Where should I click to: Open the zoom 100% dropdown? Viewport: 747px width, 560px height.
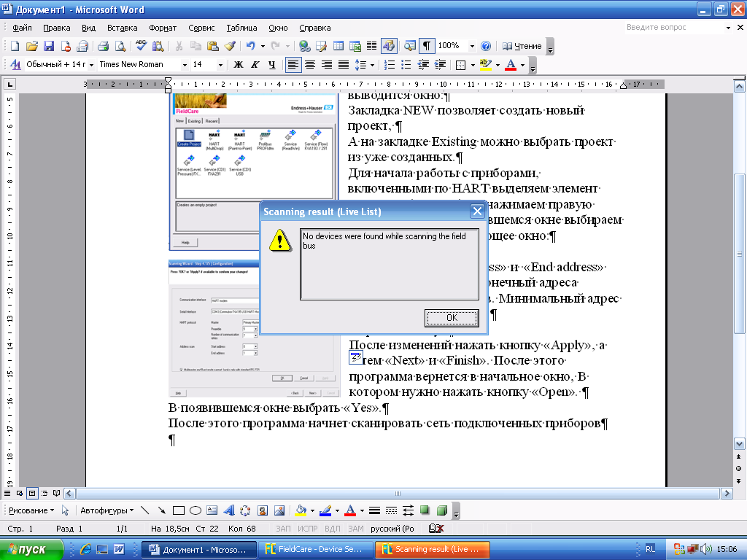472,46
